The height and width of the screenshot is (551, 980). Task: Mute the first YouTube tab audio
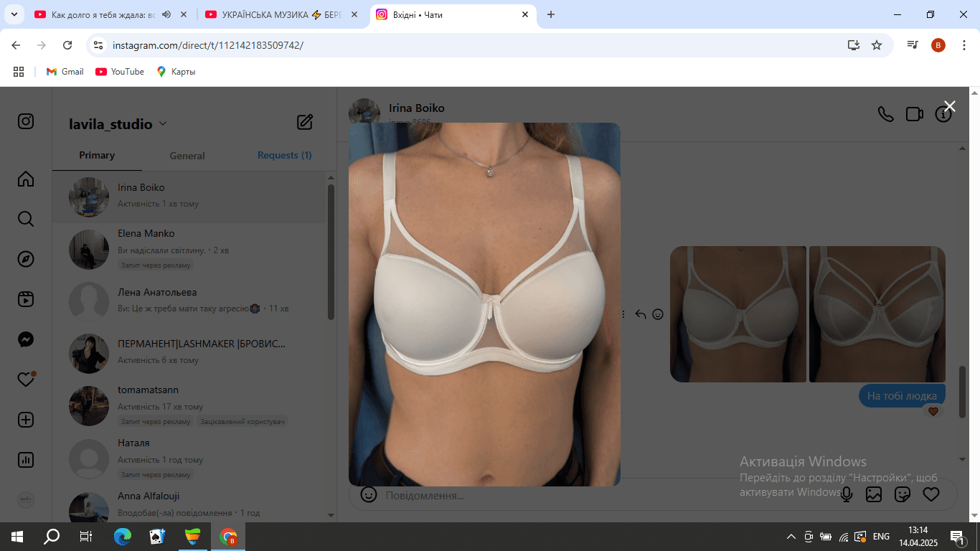tap(166, 14)
